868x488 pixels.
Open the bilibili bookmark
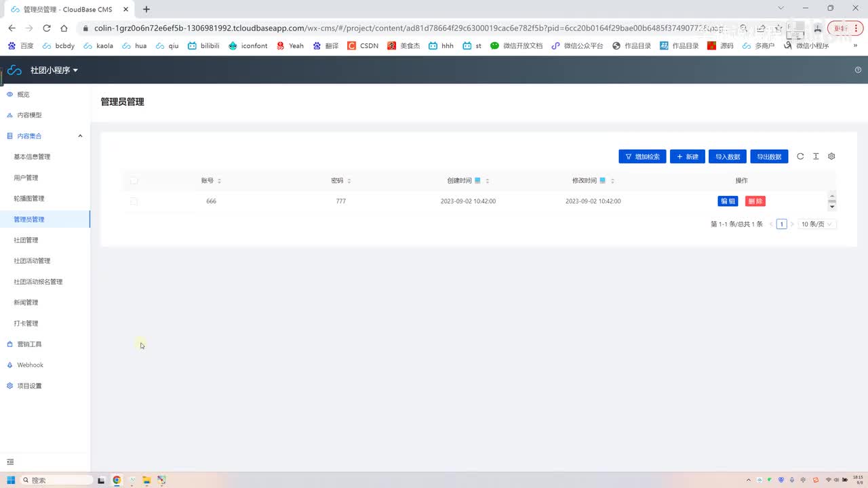[x=203, y=45]
